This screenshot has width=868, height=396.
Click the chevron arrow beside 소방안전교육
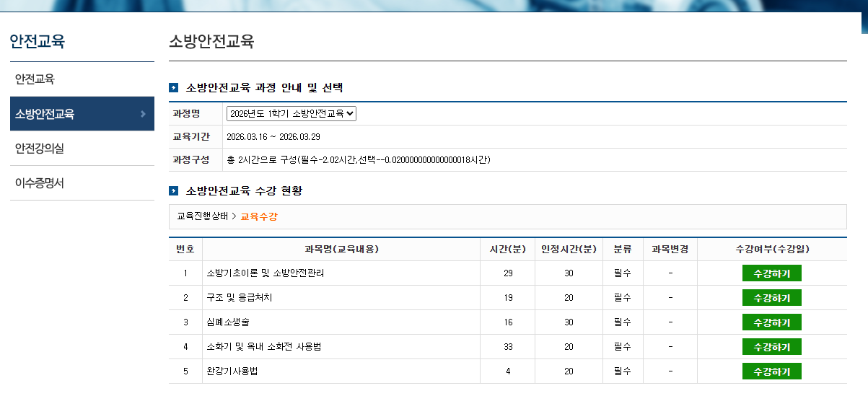tap(143, 114)
